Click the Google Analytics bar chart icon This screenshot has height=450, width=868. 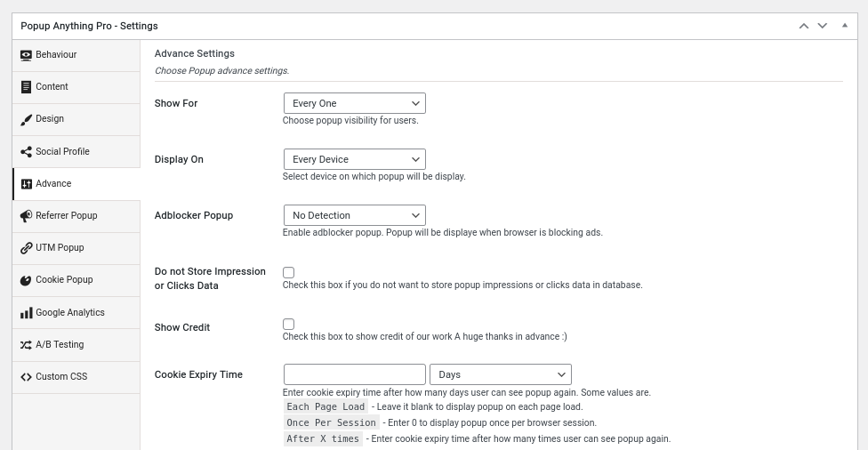[x=26, y=313]
